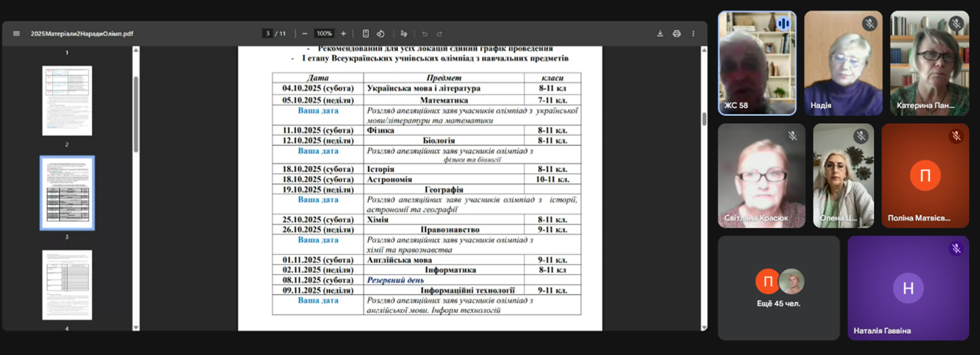Select the draw annotation tool
Image resolution: width=980 pixels, height=355 pixels.
coord(404,34)
